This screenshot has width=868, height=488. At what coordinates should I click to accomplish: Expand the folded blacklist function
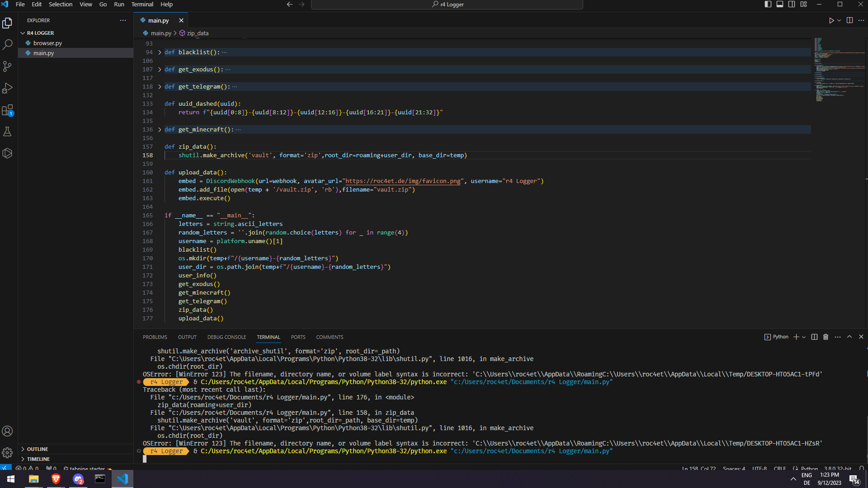[x=160, y=52]
